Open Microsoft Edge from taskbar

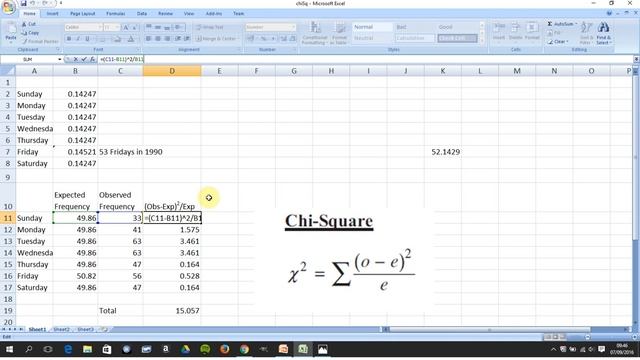click(68, 349)
